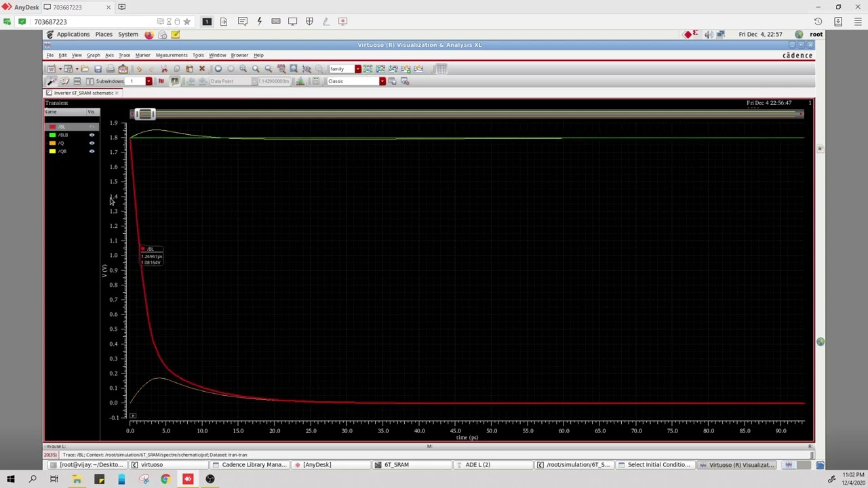The height and width of the screenshot is (488, 868).
Task: Click the volume speaker icon in GNOME panel
Action: [709, 35]
